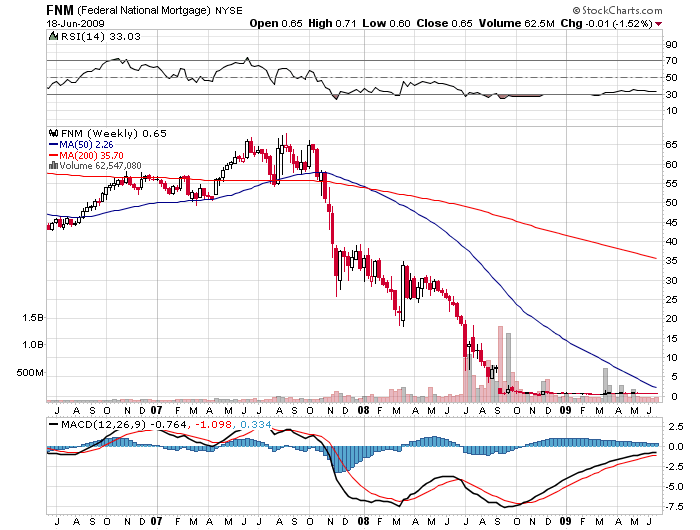The width and height of the screenshot is (700, 530).
Task: Click the 07 year marker below price chart
Action: point(156,410)
